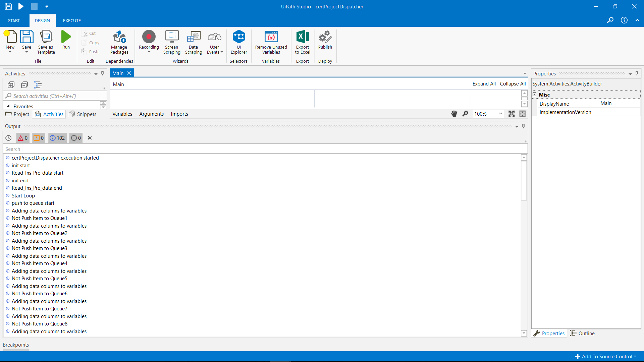Screen dimensions: 644x362
Task: Toggle timestamp display in Output panel
Action: (9, 138)
